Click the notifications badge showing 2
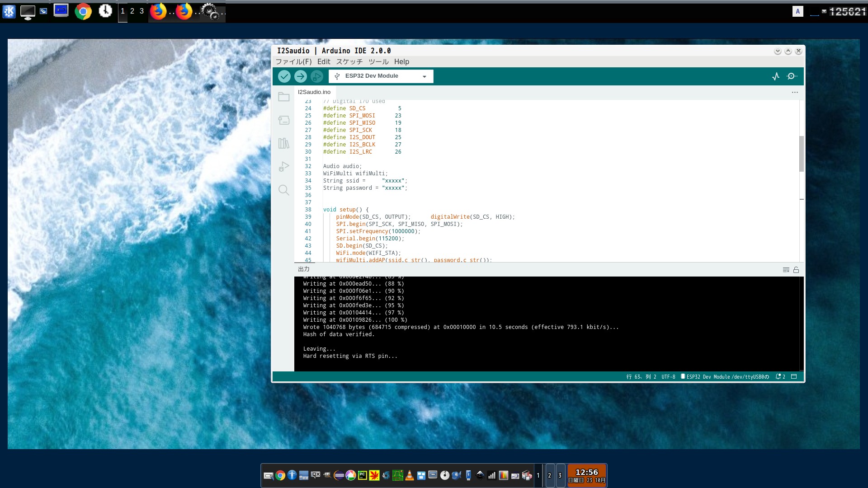The width and height of the screenshot is (868, 488). (x=780, y=376)
